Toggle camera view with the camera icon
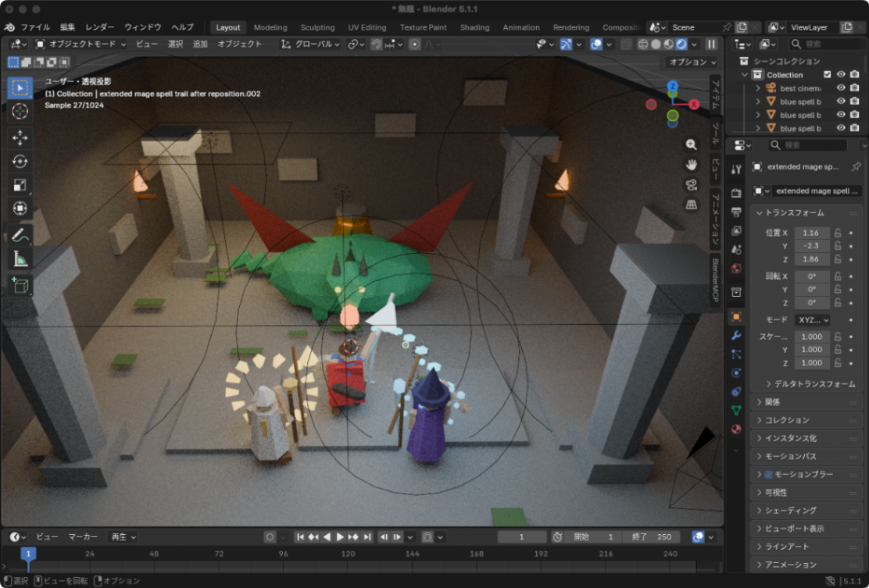 point(691,184)
